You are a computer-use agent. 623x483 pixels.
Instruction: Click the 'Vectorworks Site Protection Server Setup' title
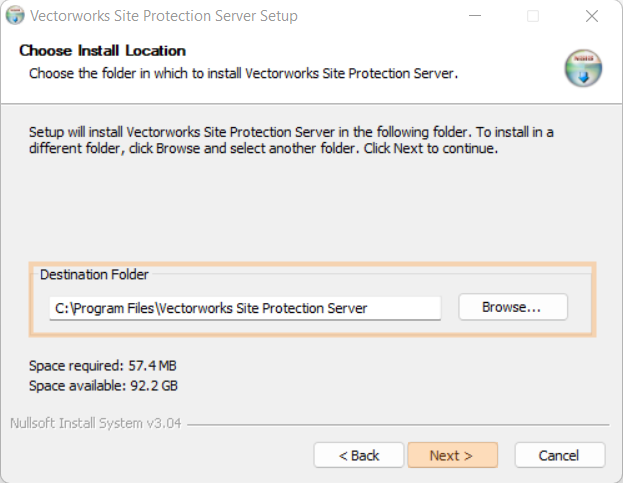pos(164,16)
